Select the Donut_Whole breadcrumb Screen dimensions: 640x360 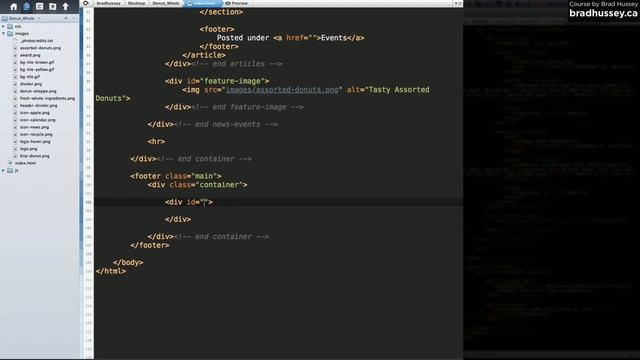pos(166,3)
